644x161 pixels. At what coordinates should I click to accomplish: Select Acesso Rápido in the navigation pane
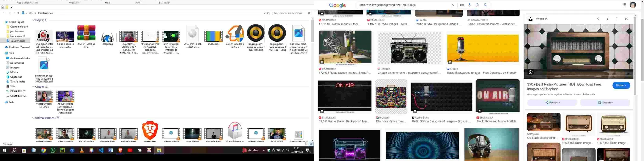[16, 22]
